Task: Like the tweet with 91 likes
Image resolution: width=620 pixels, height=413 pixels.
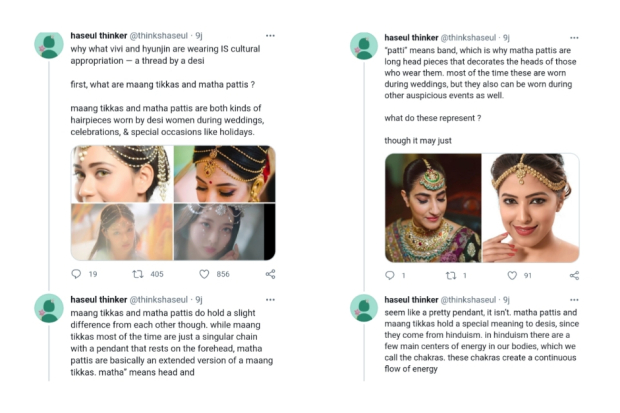Action: [x=512, y=275]
